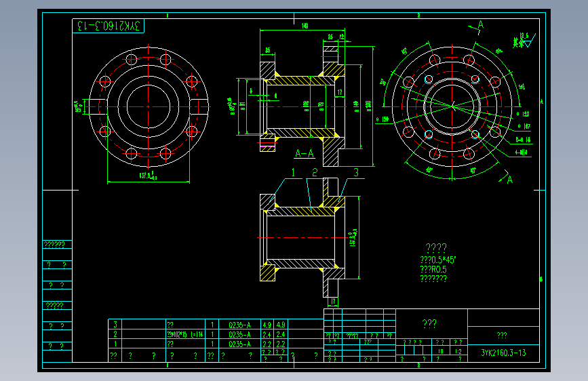588x381 pixels.
Task: Click the overall-length dimension above the A-A section
Action: click(x=305, y=26)
